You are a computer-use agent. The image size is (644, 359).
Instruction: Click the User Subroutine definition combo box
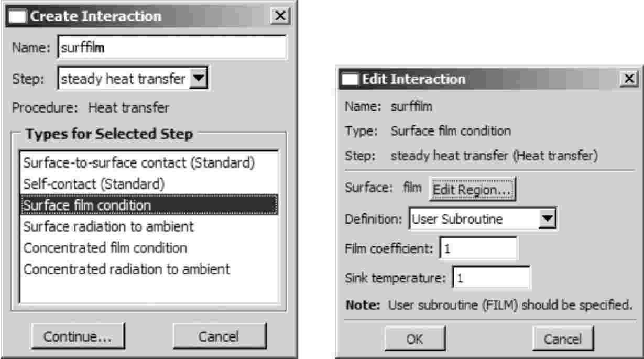[x=475, y=219]
